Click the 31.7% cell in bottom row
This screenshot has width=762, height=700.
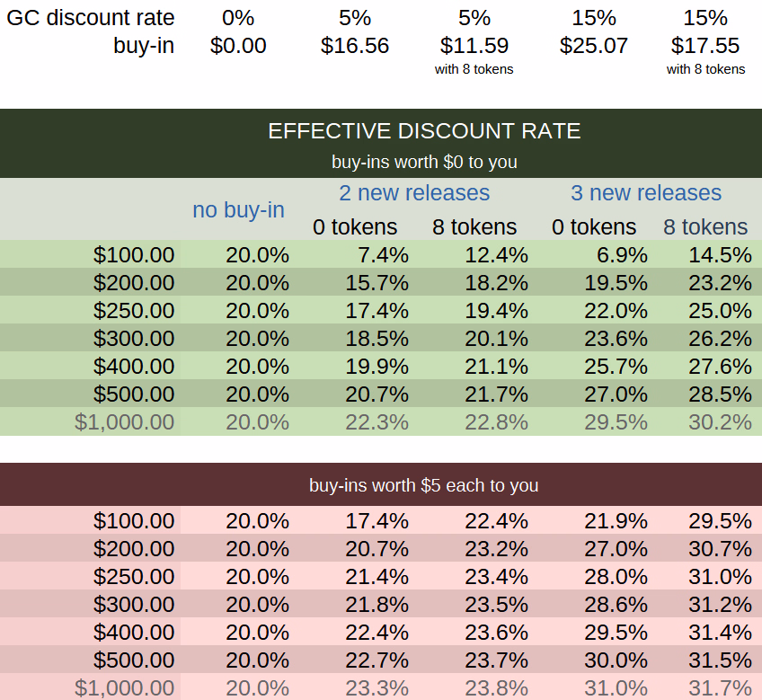[720, 688]
